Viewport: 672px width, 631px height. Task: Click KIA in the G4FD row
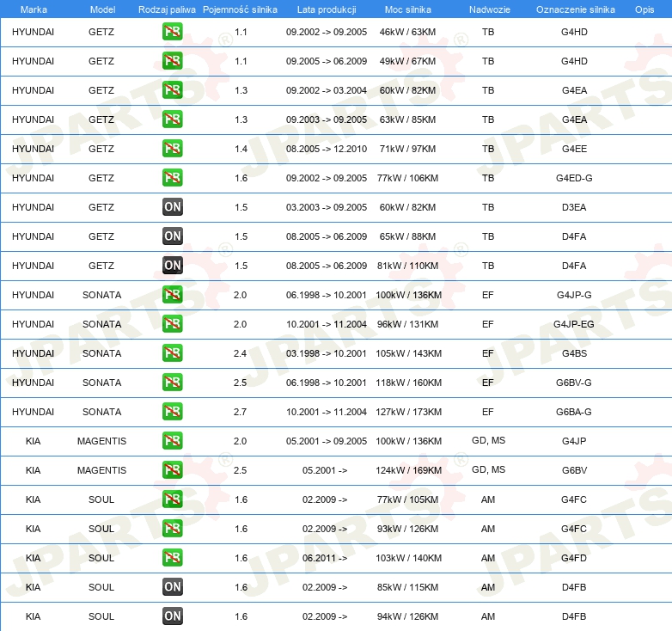click(x=33, y=558)
